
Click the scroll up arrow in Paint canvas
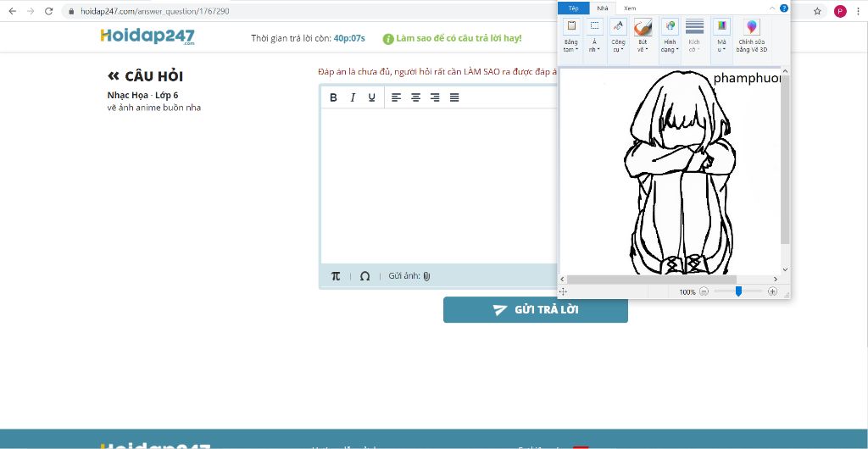point(785,71)
